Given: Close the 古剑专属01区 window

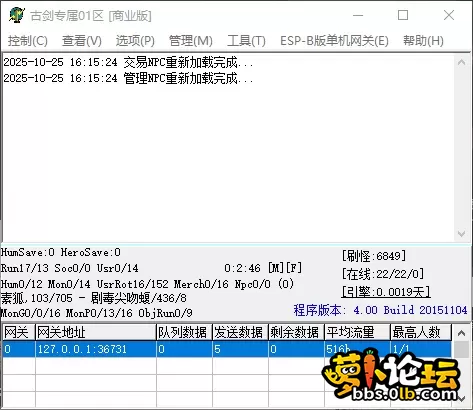Looking at the screenshot, I should (x=449, y=15).
